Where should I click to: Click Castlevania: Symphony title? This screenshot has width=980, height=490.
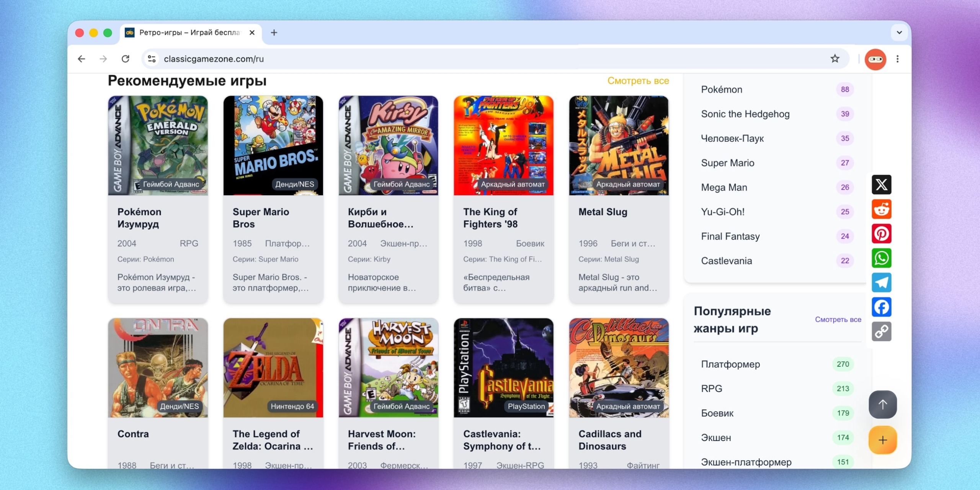click(502, 440)
